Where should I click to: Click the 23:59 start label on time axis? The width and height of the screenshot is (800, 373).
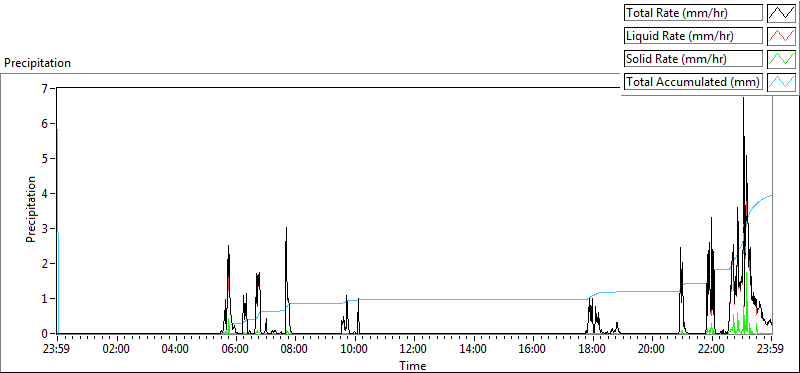(57, 350)
